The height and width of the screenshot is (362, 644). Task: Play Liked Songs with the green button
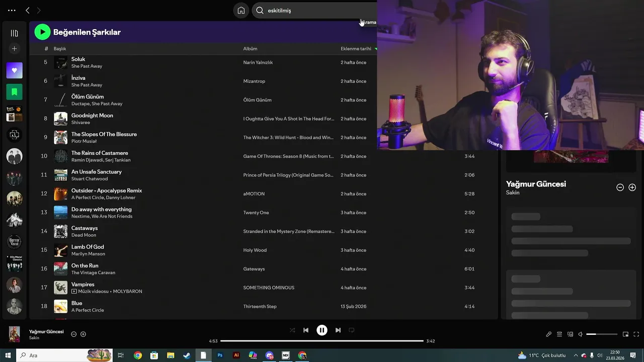[x=42, y=32]
